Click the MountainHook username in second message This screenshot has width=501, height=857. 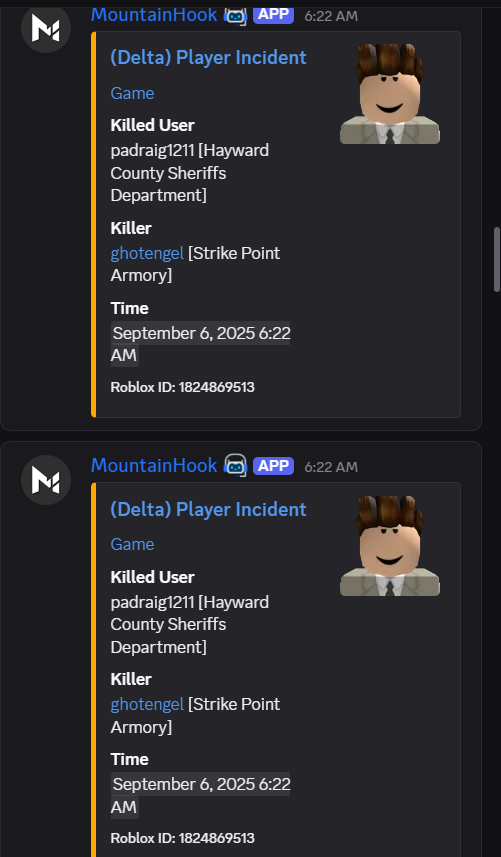pyautogui.click(x=154, y=466)
